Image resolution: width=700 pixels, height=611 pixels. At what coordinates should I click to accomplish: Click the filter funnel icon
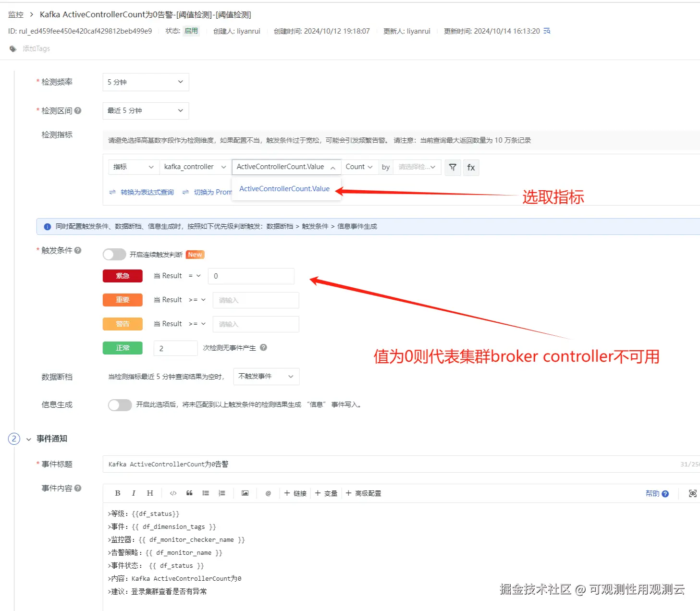click(453, 167)
